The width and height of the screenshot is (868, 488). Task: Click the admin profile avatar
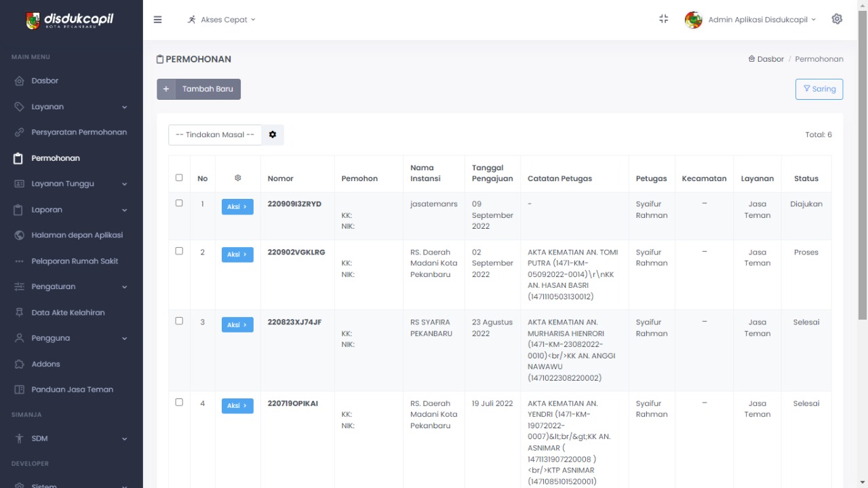click(x=693, y=20)
